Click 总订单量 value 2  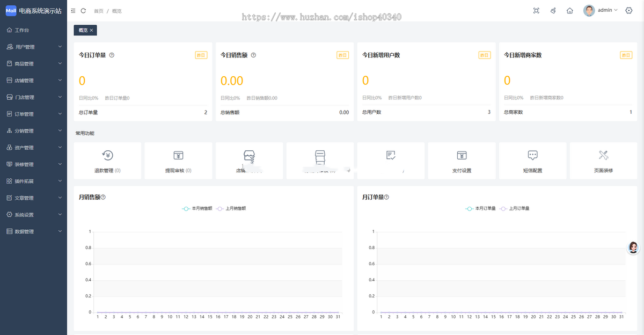[x=206, y=112]
